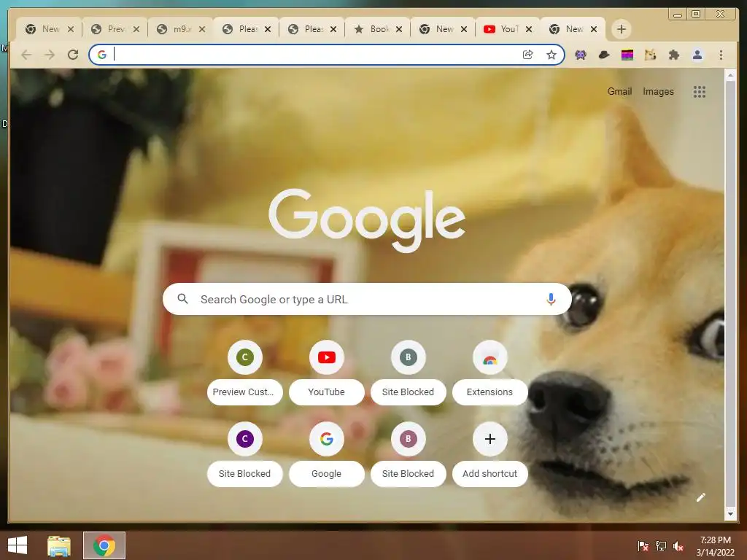Open the magenta striped square extension
Viewport: 747px width, 560px height.
point(627,55)
